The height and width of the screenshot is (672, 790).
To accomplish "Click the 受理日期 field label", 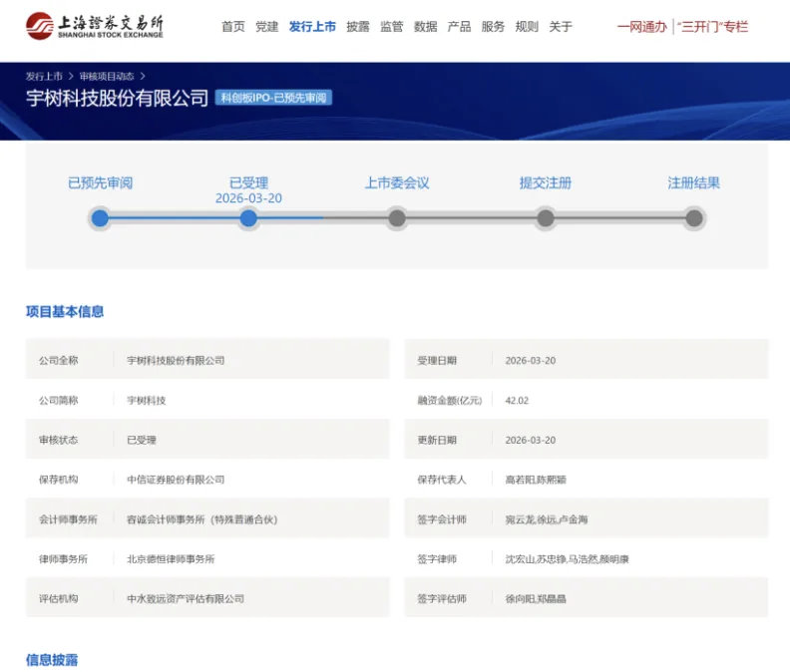I will click(x=437, y=360).
